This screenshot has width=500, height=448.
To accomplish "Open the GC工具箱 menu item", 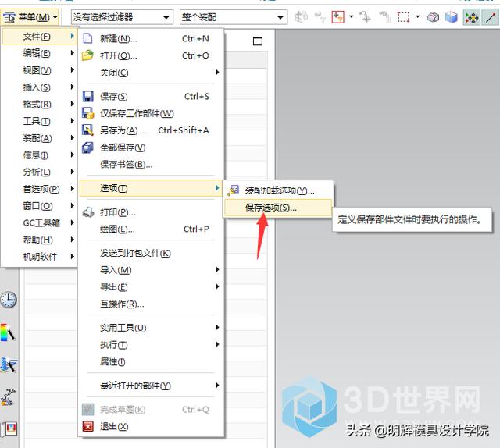I will [x=40, y=222].
